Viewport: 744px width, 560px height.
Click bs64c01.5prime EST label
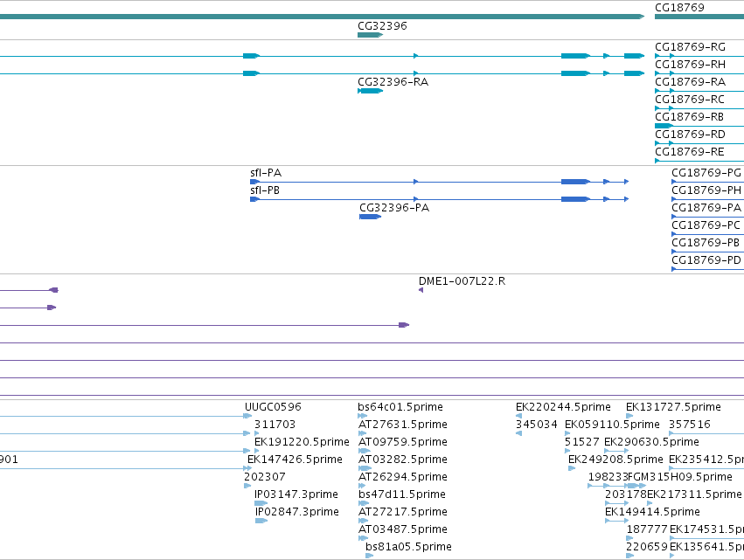(x=400, y=407)
